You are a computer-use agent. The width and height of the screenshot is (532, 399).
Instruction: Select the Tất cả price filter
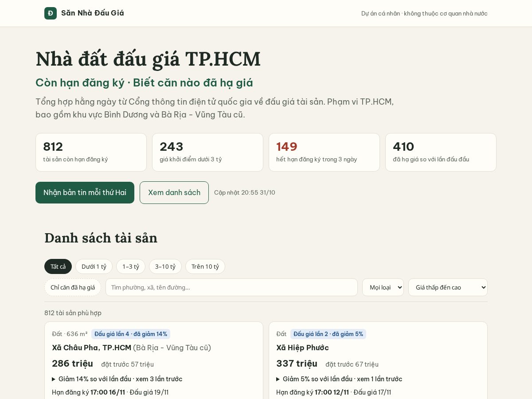tap(58, 266)
